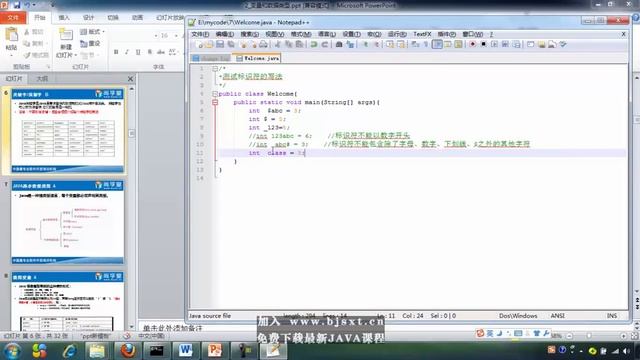Click the red Record macro icon
The width and height of the screenshot is (640, 360).
tap(472, 44)
